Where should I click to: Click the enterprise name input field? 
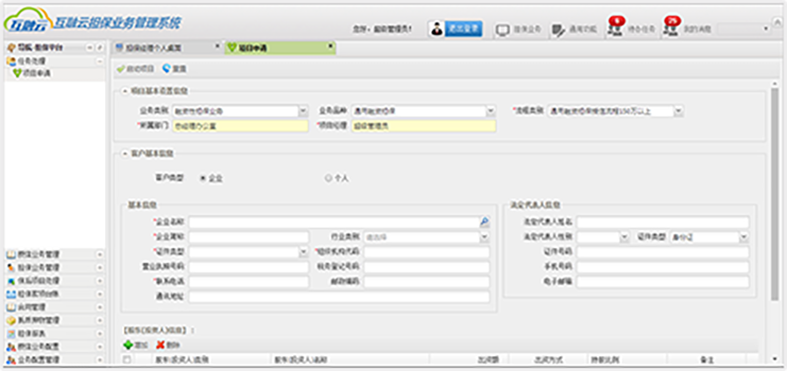[x=334, y=222]
